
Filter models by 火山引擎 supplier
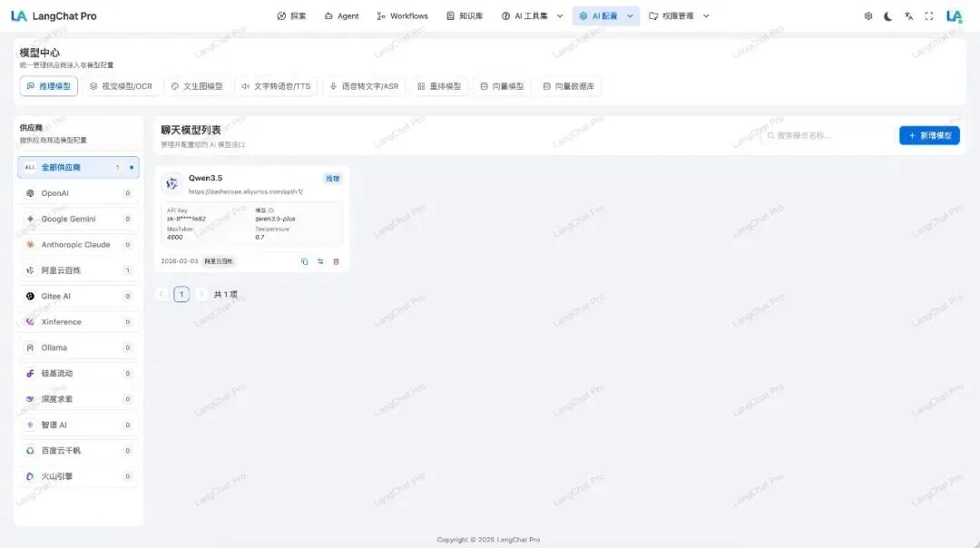[x=78, y=476]
